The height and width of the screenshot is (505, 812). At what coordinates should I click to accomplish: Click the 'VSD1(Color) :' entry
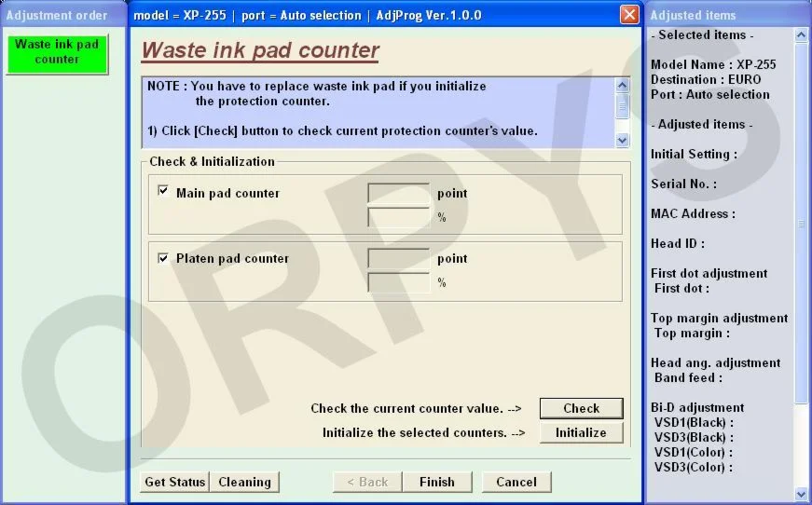(694, 452)
